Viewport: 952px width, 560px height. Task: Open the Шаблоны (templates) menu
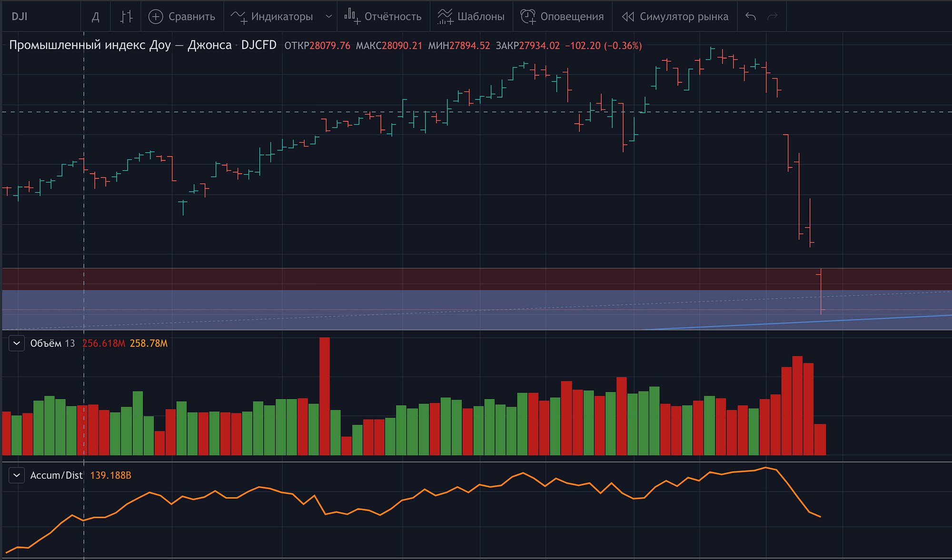click(x=471, y=17)
